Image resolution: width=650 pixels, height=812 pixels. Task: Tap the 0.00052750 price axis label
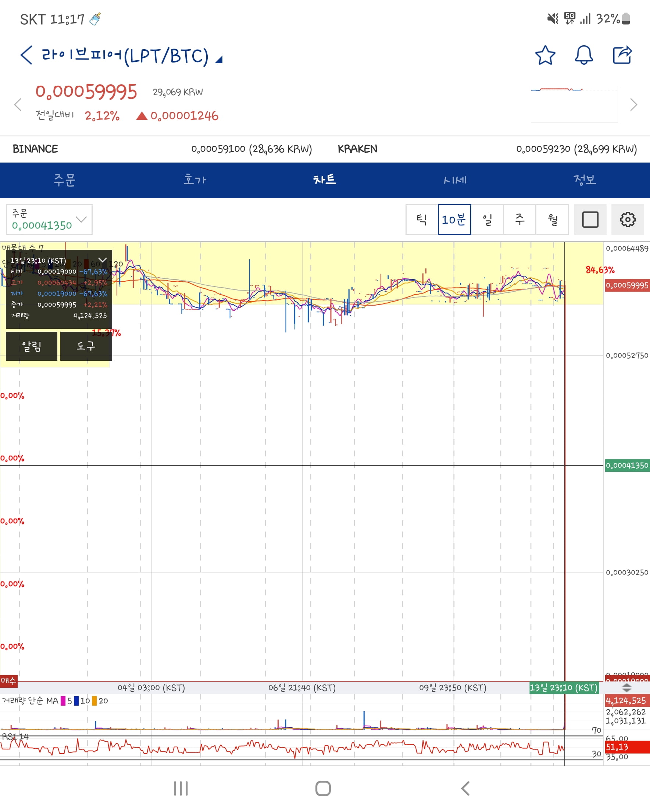point(627,356)
